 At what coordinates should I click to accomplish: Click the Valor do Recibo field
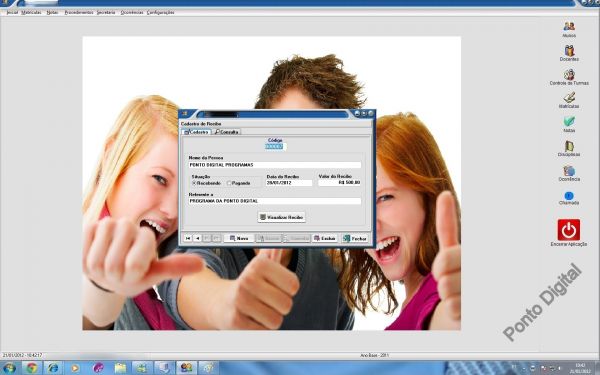[x=339, y=183]
